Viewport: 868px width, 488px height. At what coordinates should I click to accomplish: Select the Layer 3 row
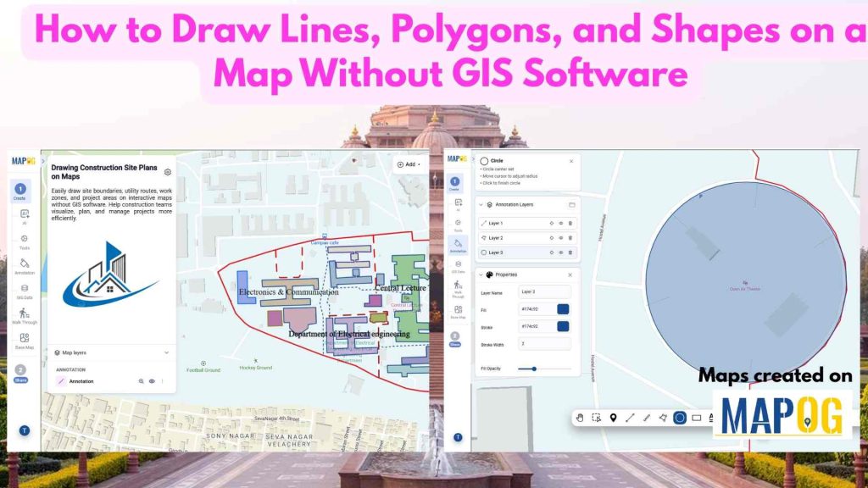[x=527, y=252]
